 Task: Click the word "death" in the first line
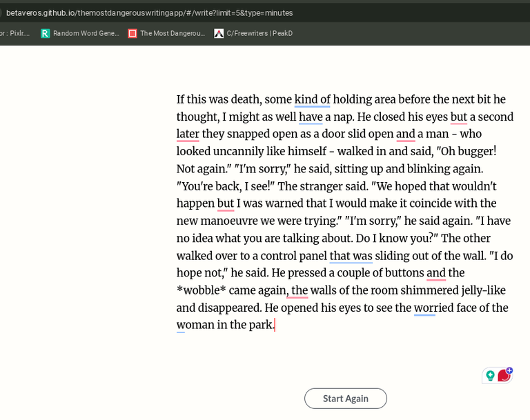coord(245,99)
